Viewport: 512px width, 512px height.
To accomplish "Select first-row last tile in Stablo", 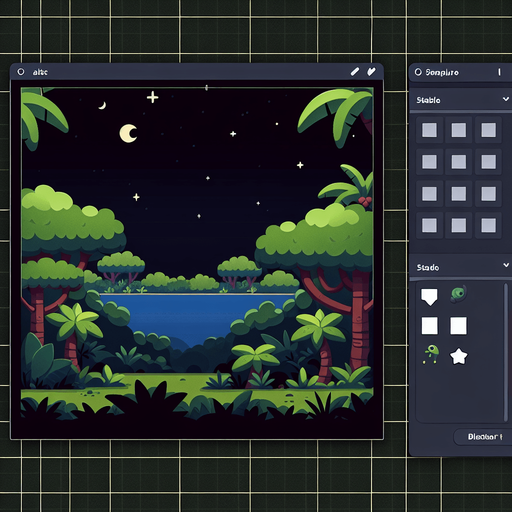I will click(x=488, y=130).
